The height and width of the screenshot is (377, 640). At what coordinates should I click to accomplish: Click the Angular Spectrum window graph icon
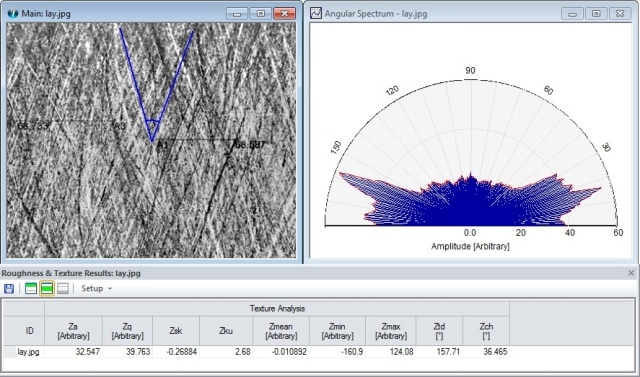click(316, 13)
